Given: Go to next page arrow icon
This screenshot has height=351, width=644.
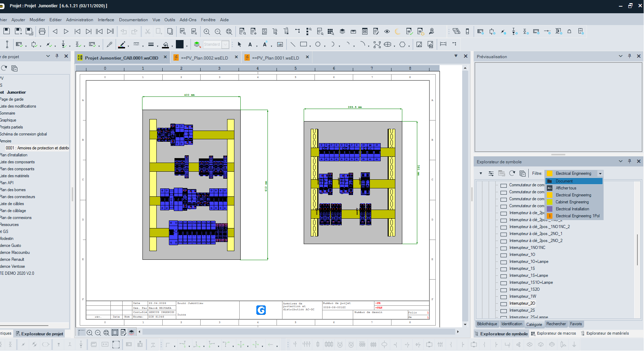Looking at the screenshot, I should point(66,31).
